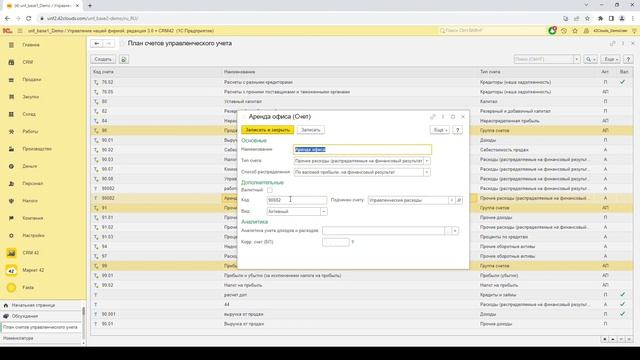
Task: Open CRM 42 in sidebar
Action: click(x=31, y=253)
